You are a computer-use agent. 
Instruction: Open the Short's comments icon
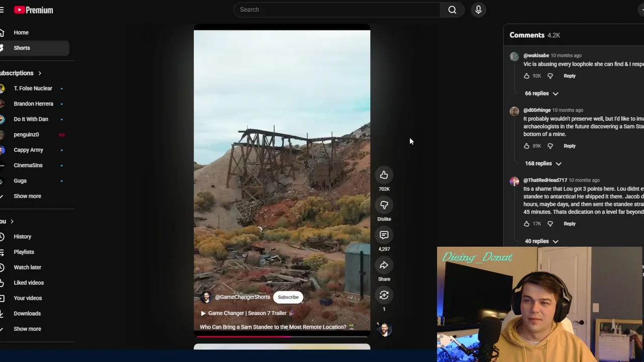(x=384, y=235)
